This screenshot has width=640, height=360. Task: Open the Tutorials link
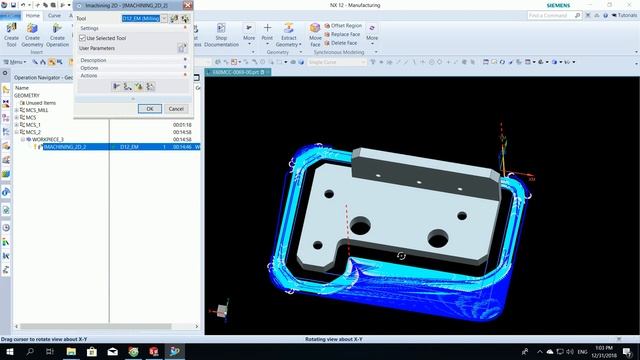pos(624,16)
